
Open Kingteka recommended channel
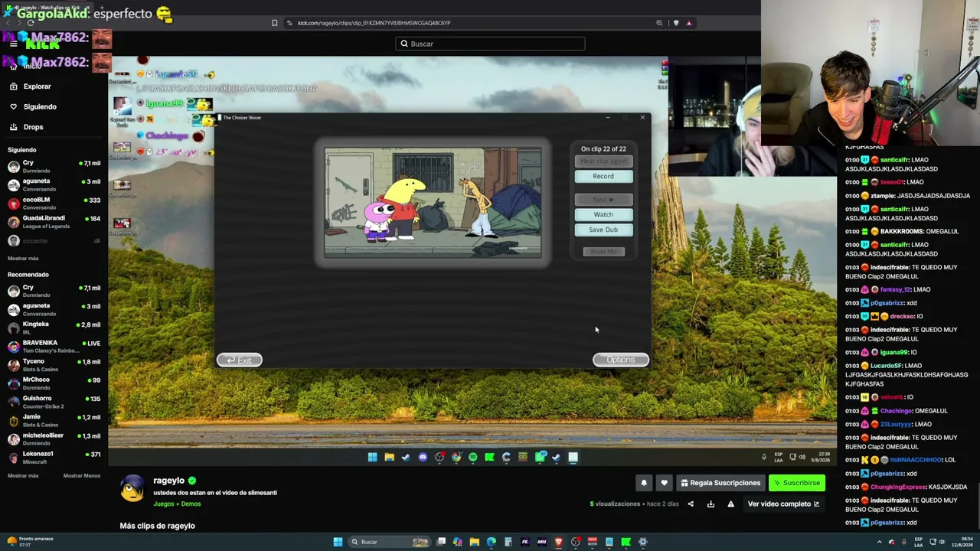tap(54, 328)
